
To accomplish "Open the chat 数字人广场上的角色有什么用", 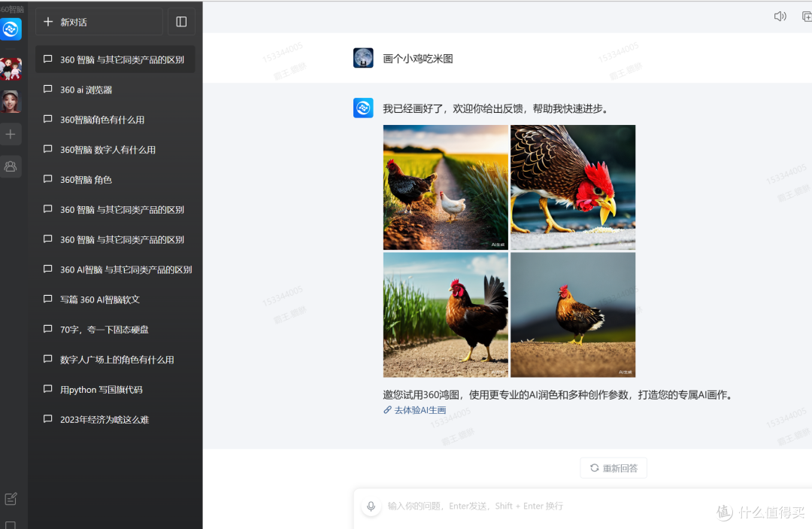I will tap(115, 360).
